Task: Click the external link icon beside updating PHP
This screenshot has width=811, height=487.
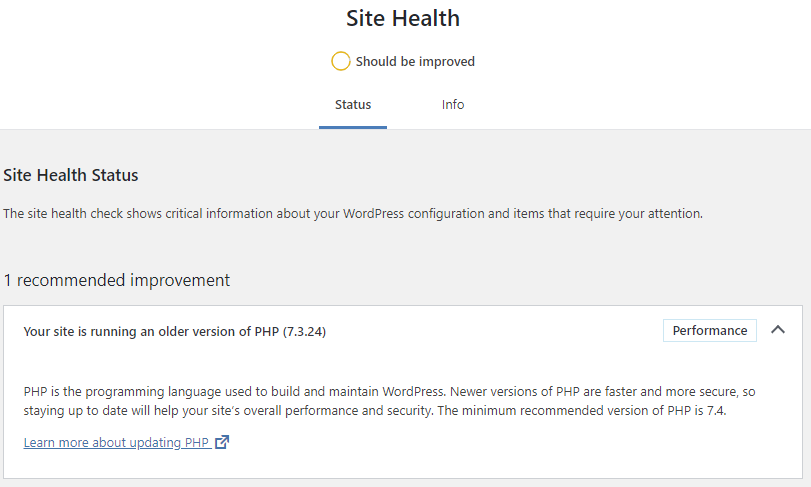Action: pos(222,442)
